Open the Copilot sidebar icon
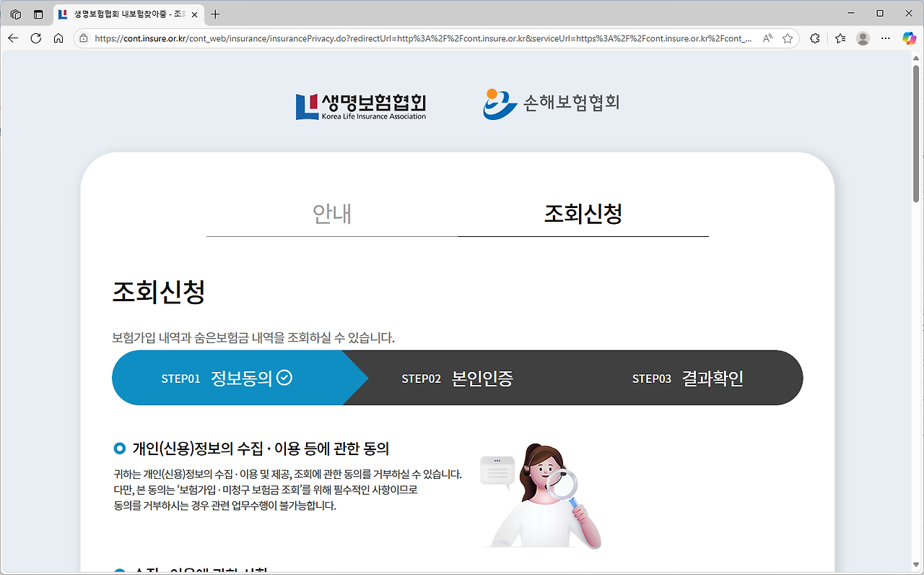The height and width of the screenshot is (575, 924). [909, 38]
